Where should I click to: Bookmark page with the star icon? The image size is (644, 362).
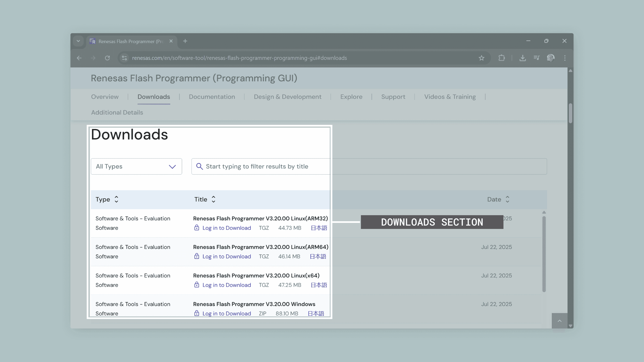click(481, 58)
